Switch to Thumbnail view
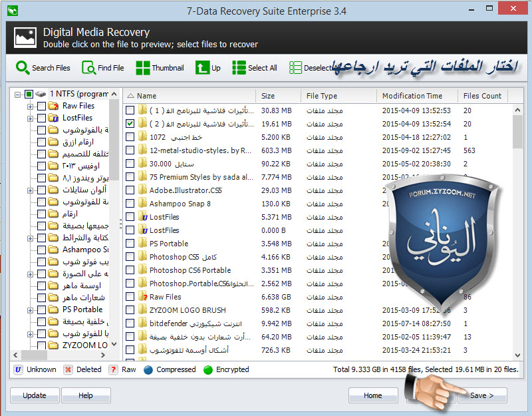Image resolution: width=532 pixels, height=416 pixels. [x=143, y=68]
